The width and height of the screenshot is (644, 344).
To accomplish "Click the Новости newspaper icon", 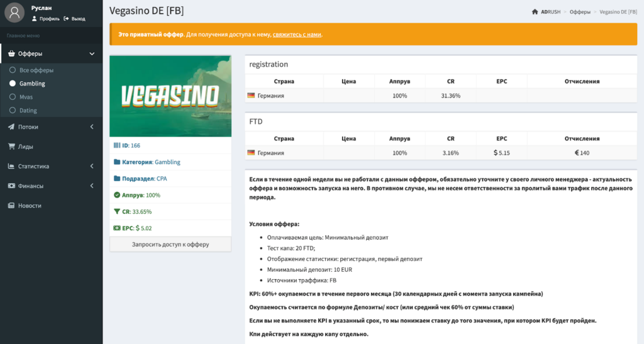I will point(11,206).
